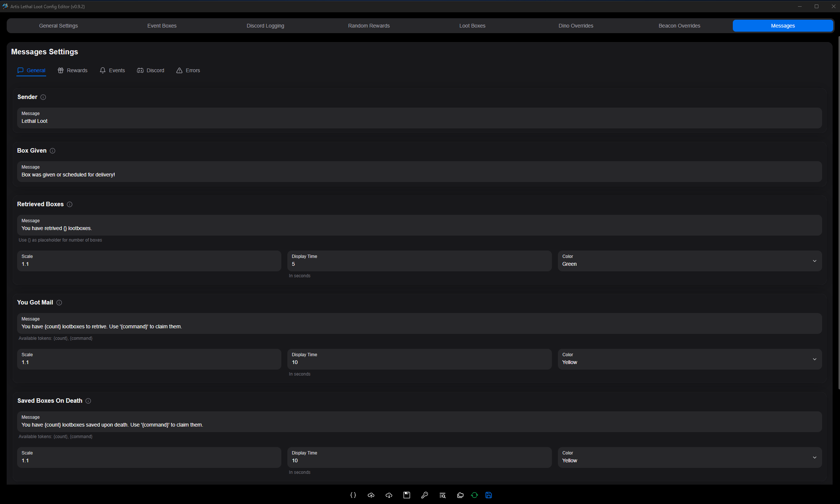Open Saved Boxes On Death Color dropdown
Screen dimensions: 840x504
point(689,457)
